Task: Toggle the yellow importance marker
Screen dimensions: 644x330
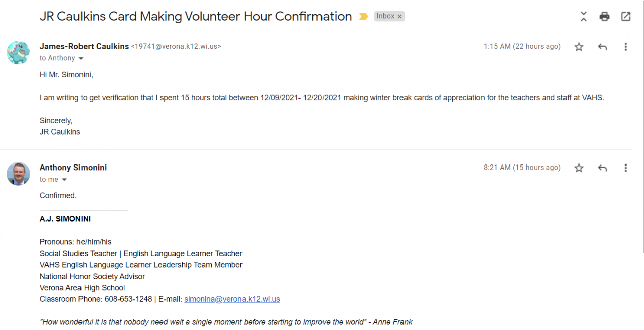Action: point(363,17)
